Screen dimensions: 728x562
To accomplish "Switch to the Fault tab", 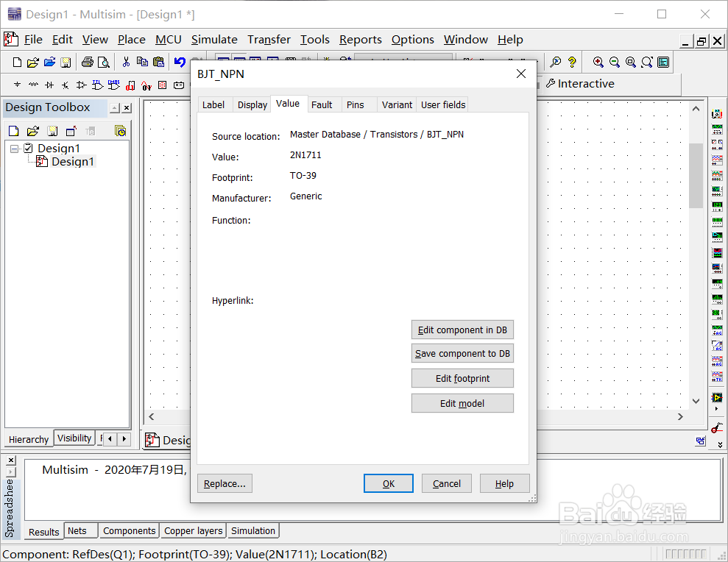I will click(322, 105).
